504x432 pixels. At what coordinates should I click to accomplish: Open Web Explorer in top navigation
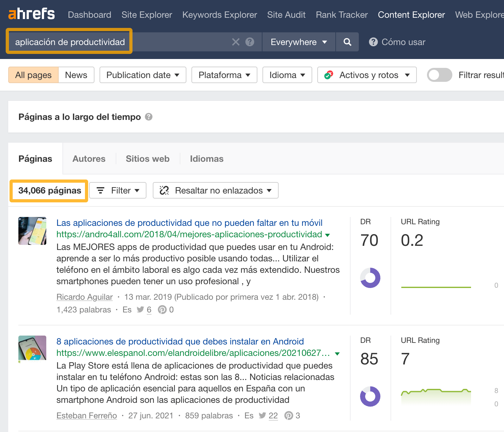[x=480, y=15]
